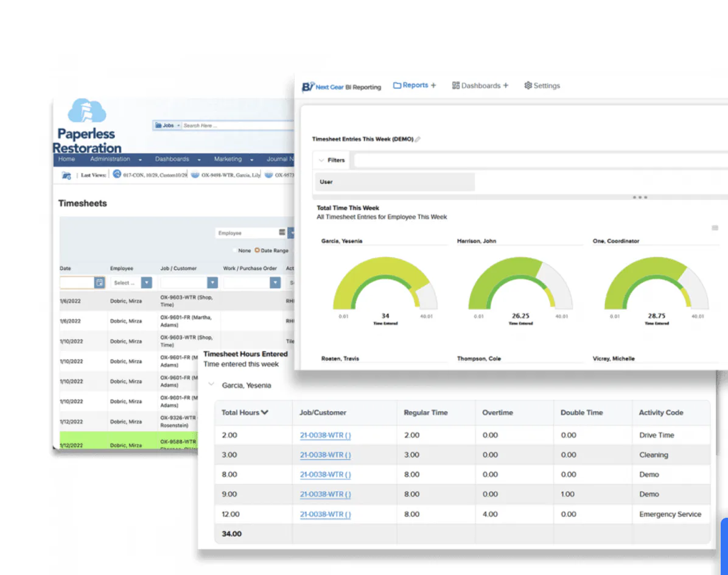This screenshot has height=575, width=728.
Task: Open the calendar picker in the Date filter
Action: 99,283
